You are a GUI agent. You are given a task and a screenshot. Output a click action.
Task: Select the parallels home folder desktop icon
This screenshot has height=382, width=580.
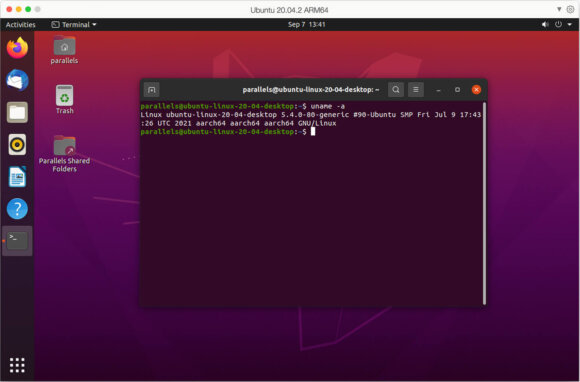[64, 50]
